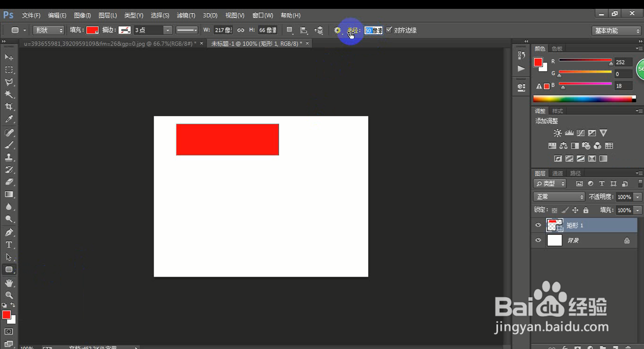Select the Dodge tool
This screenshot has width=644, height=349.
point(9,219)
